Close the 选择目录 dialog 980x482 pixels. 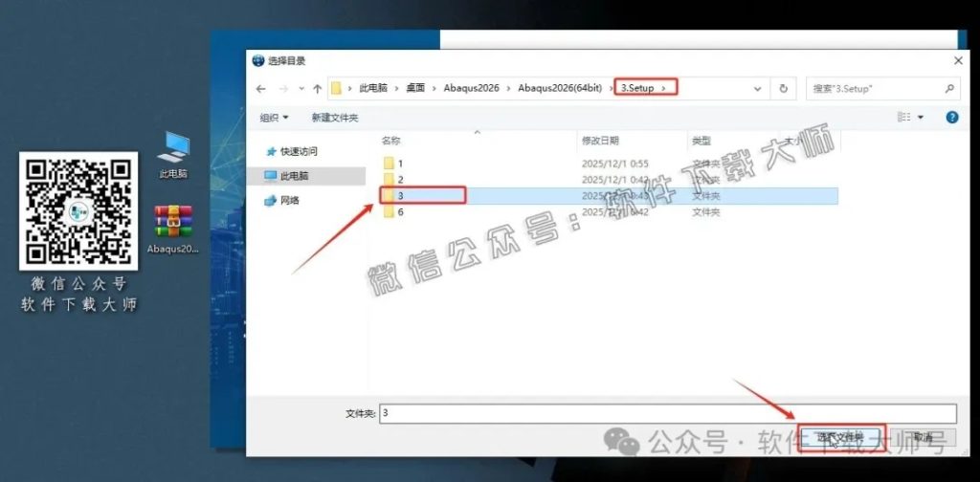[x=958, y=60]
